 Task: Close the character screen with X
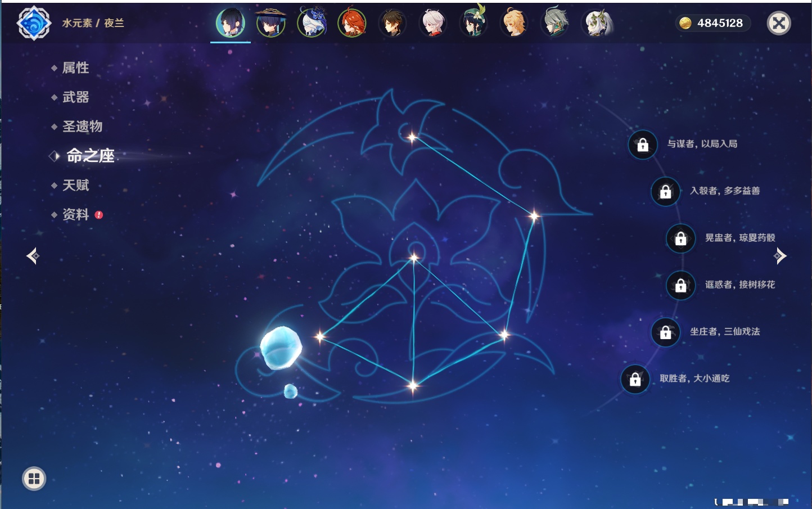pos(779,23)
